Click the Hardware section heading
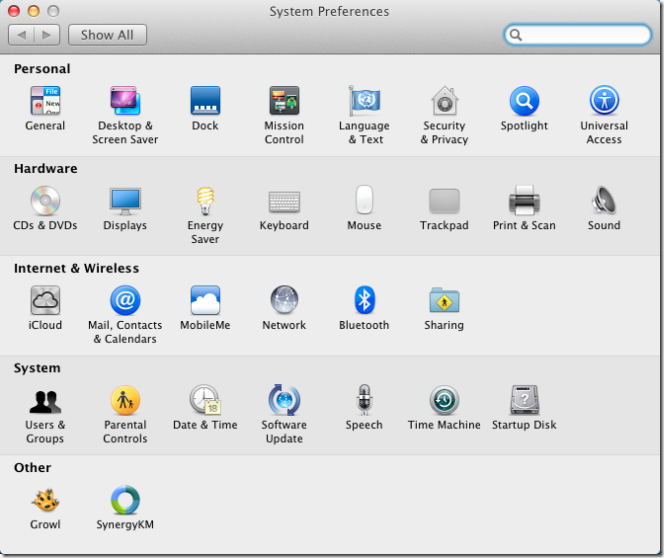The height and width of the screenshot is (558, 664). [x=46, y=169]
